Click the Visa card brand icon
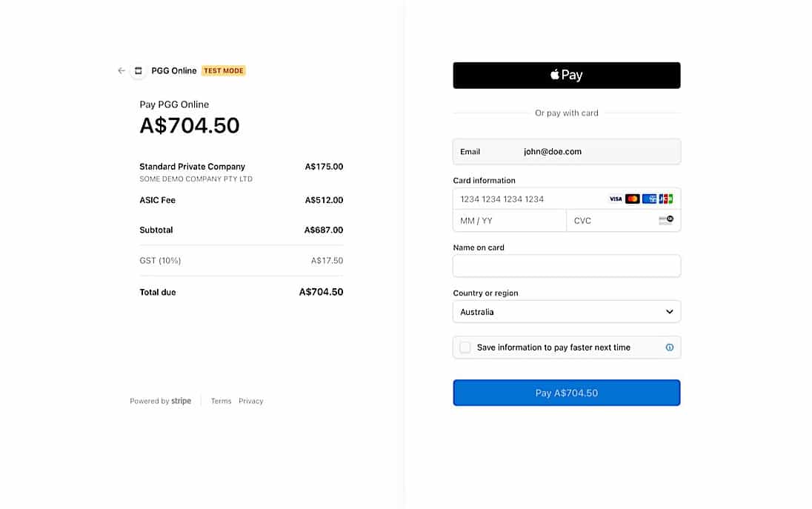Viewport: 812px width, 509px height. pyautogui.click(x=616, y=199)
